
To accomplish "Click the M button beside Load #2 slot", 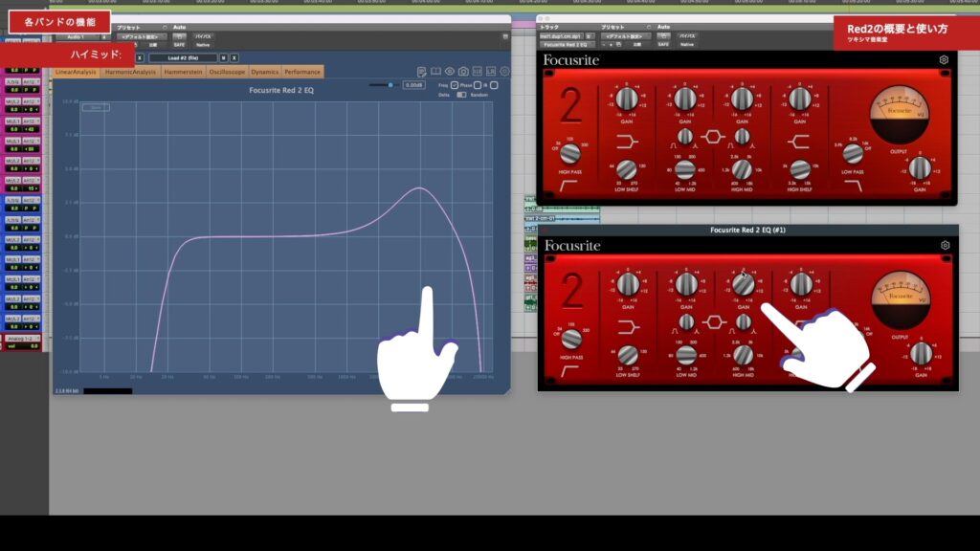I will pyautogui.click(x=223, y=58).
